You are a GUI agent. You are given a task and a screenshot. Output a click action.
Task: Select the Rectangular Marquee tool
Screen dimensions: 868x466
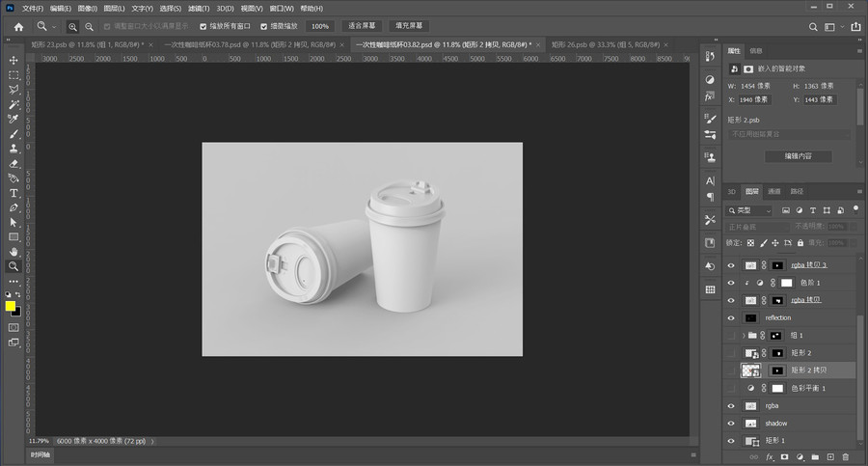coord(14,75)
